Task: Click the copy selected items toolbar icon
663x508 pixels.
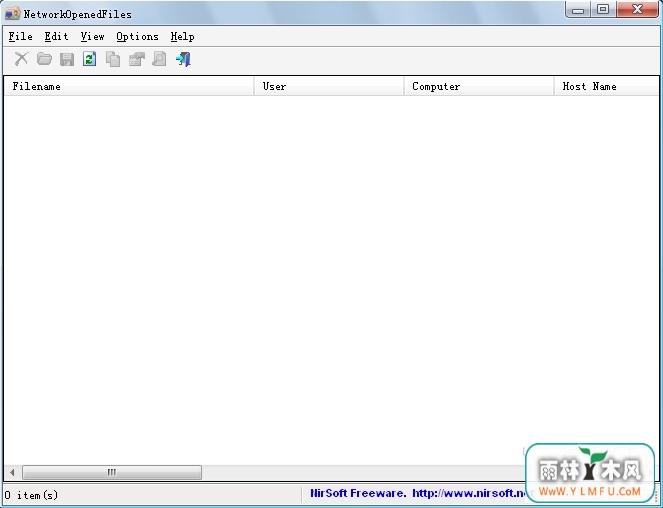Action: 113,59
